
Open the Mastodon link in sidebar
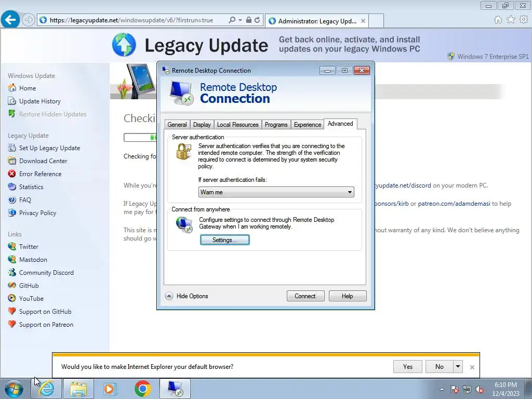[33, 260]
